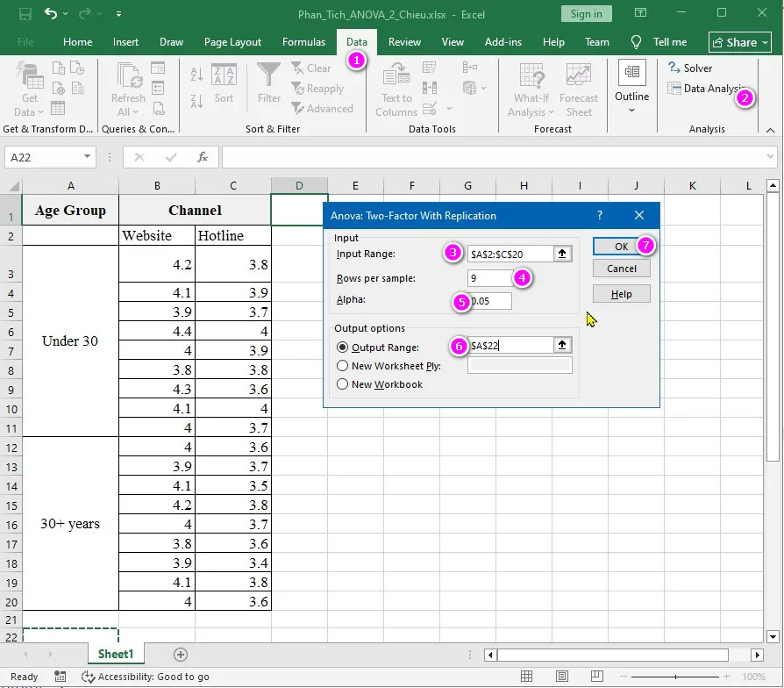Launch the Solver add-in
The height and width of the screenshot is (688, 784).
pos(690,68)
